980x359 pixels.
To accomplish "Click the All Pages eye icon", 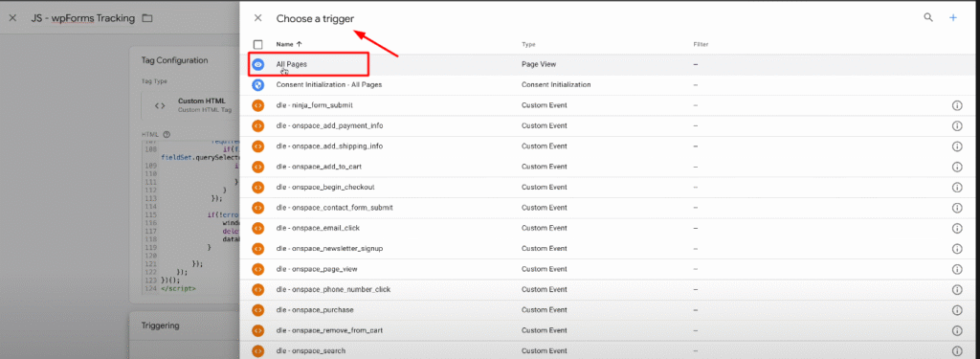I will pyautogui.click(x=257, y=64).
